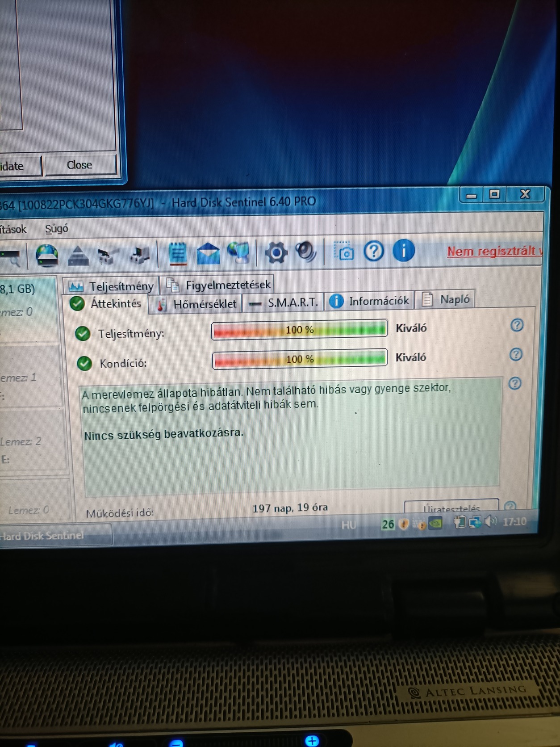Click the speaker sound toolbar icon

(x=306, y=252)
